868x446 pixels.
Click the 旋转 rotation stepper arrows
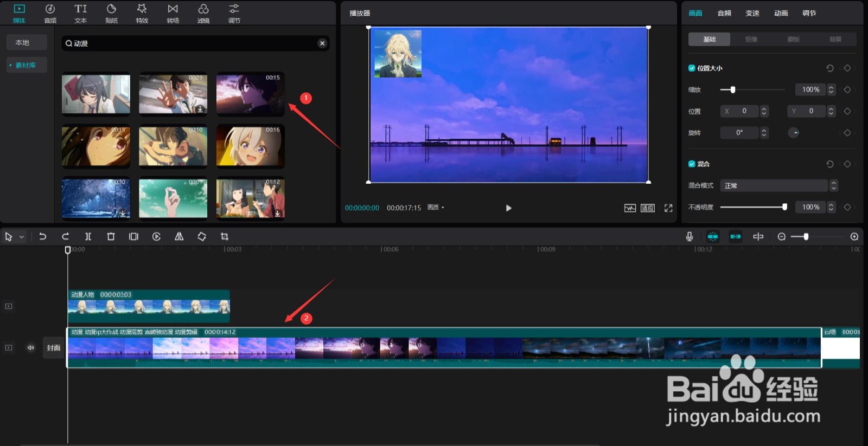764,133
